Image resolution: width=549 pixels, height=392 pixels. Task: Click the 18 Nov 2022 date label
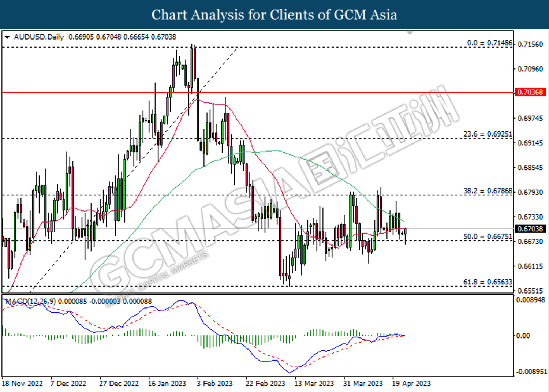pyautogui.click(x=22, y=384)
